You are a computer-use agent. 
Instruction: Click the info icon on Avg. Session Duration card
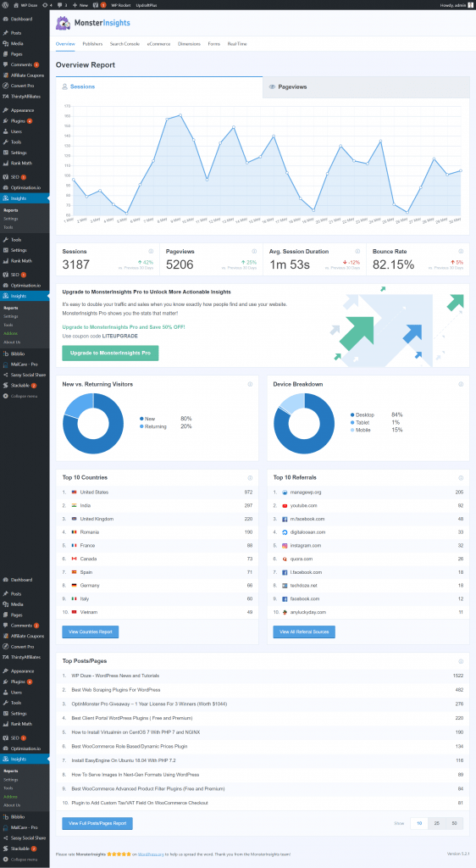tap(357, 251)
